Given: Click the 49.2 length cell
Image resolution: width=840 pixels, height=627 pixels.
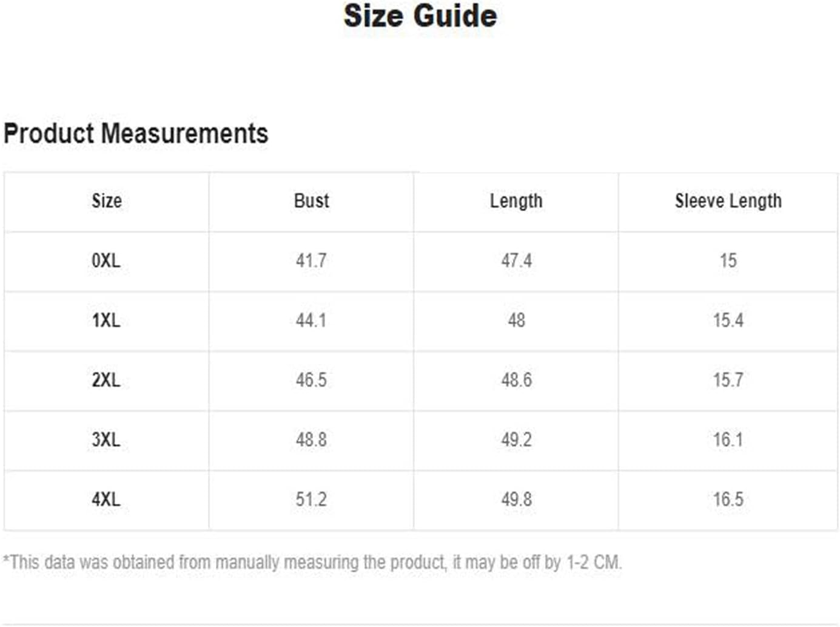Looking at the screenshot, I should click(x=516, y=439).
